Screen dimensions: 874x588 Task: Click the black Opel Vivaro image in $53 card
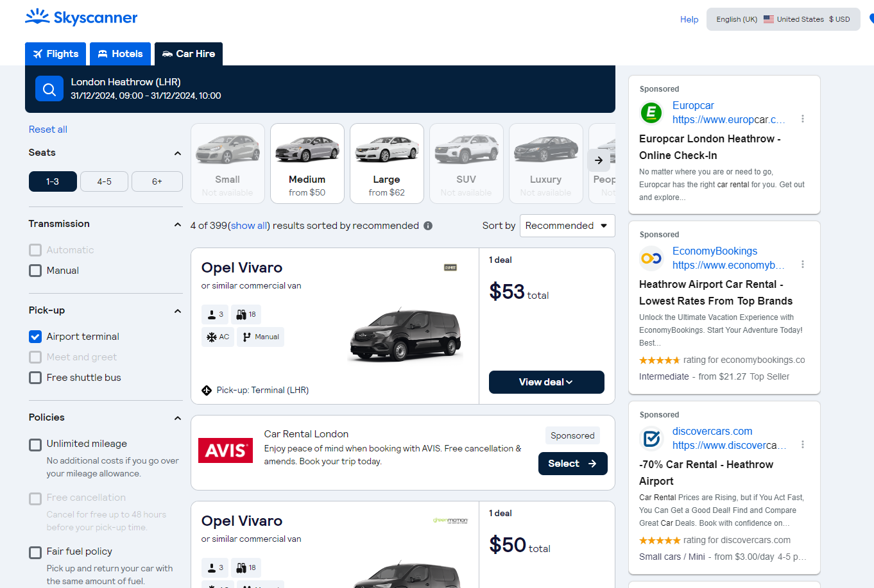[406, 334]
